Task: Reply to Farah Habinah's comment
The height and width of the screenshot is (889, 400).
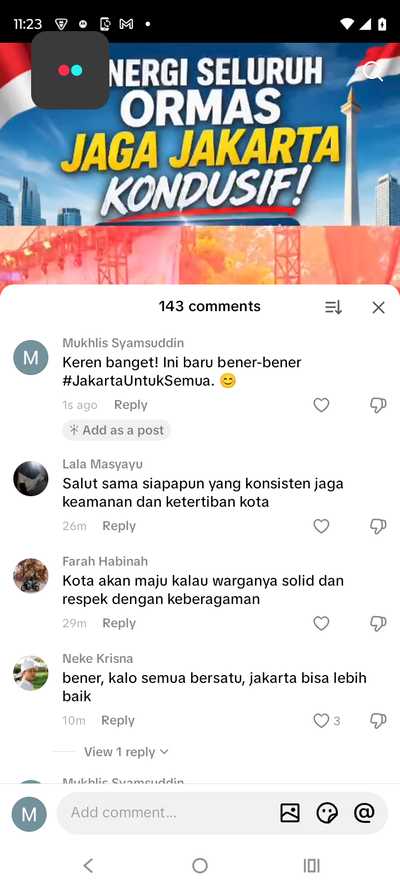Action: [x=119, y=624]
